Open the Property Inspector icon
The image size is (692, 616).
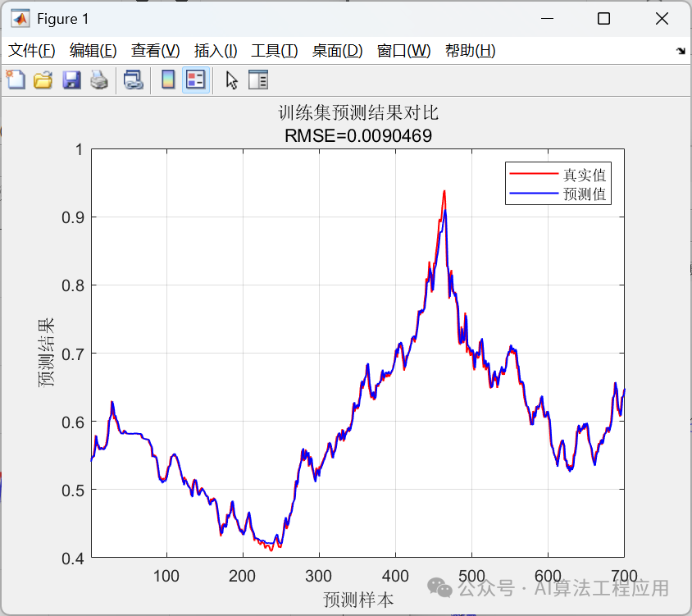point(258,80)
